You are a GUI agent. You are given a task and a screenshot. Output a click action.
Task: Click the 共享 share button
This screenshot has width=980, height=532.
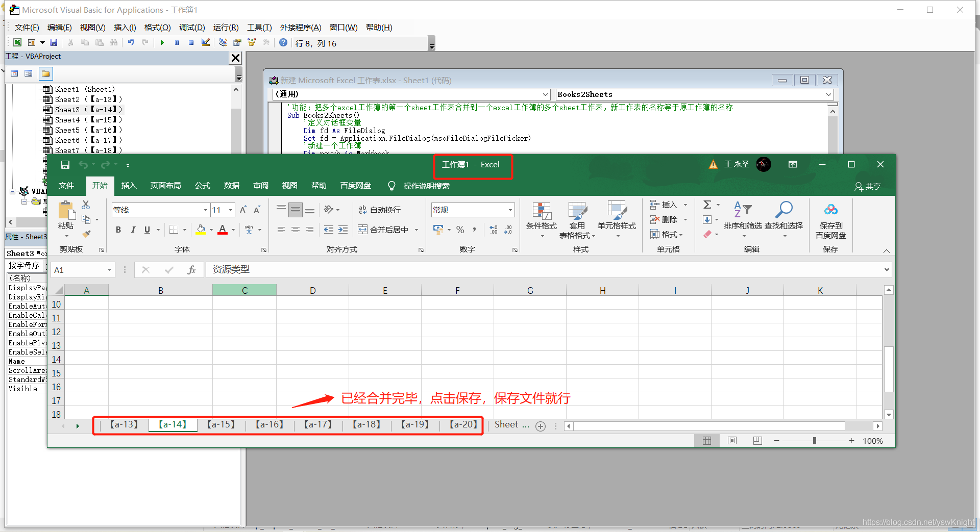868,186
